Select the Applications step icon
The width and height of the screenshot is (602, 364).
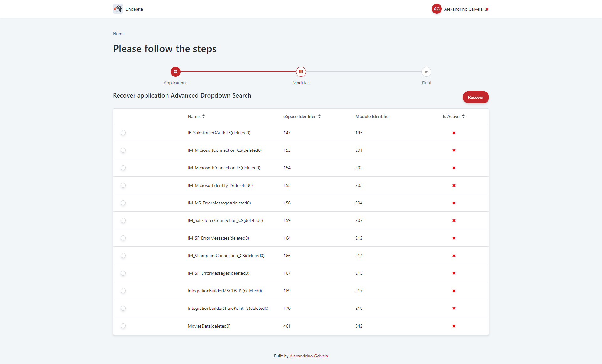click(x=176, y=71)
